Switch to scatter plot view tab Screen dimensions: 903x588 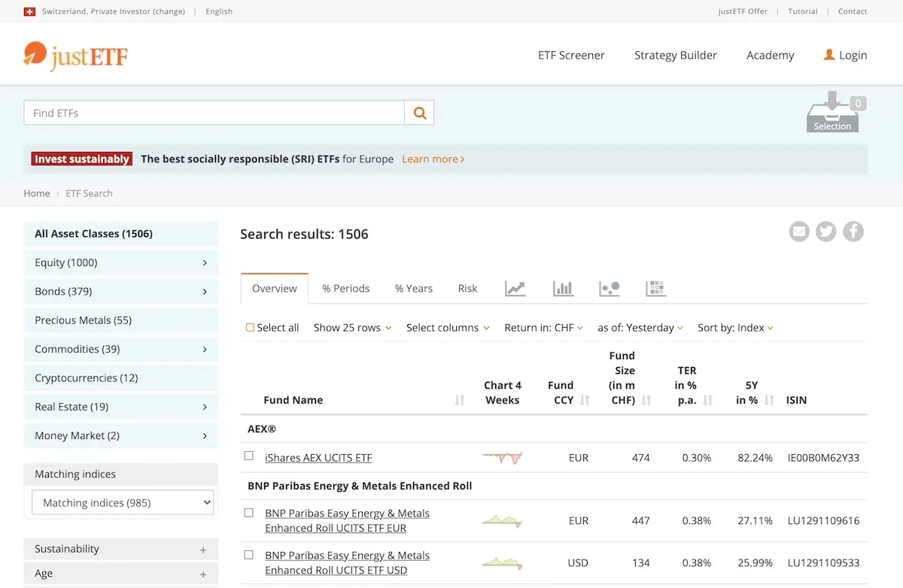tap(610, 289)
